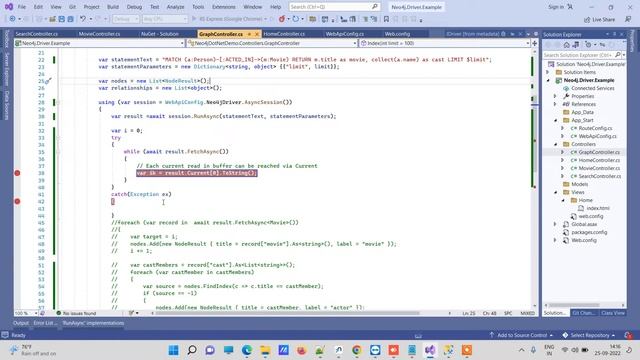Click the editor horizontal scrollbar
The width and height of the screenshot is (640, 360).
pyautogui.click(x=287, y=313)
